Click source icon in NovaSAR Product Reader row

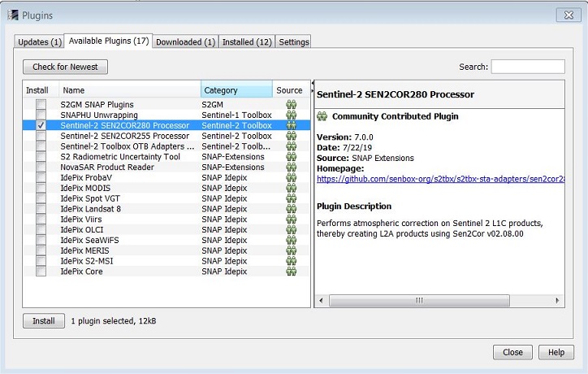pyautogui.click(x=291, y=167)
